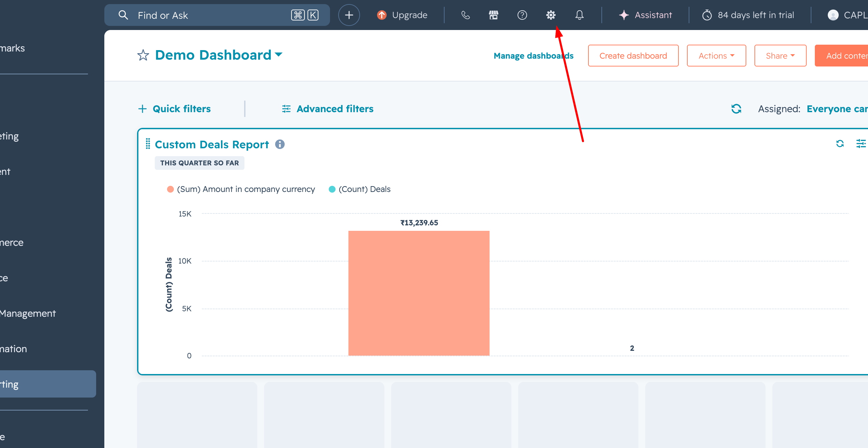Favorite Demo Dashboard with the star icon
The width and height of the screenshot is (868, 448).
click(143, 55)
